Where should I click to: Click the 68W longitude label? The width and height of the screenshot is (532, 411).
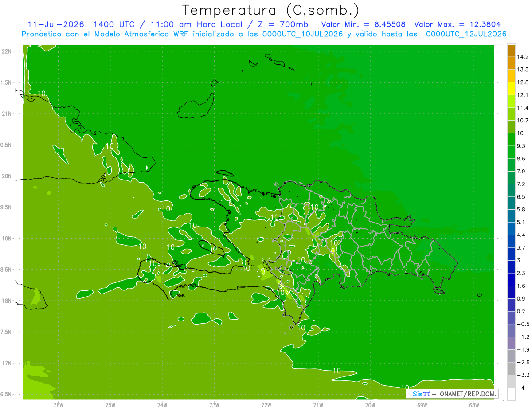(474, 405)
